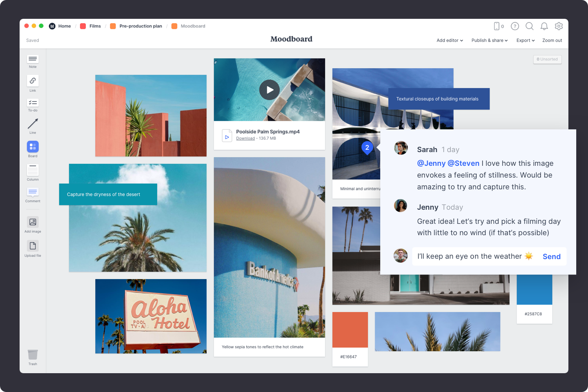This screenshot has height=392, width=588.
Task: Download the Poolside Palm Springs.mp4 file
Action: pyautogui.click(x=245, y=138)
